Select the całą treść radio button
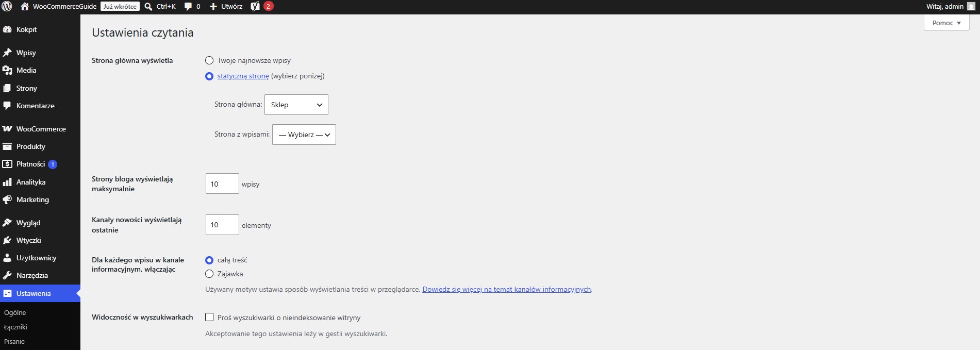Viewport: 980px width, 350px height. pos(209,260)
